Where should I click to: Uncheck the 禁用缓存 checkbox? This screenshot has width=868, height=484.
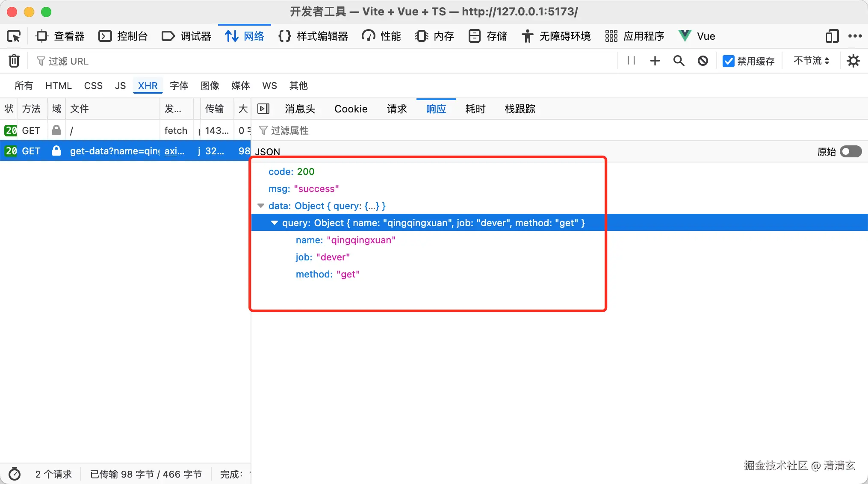[728, 61]
